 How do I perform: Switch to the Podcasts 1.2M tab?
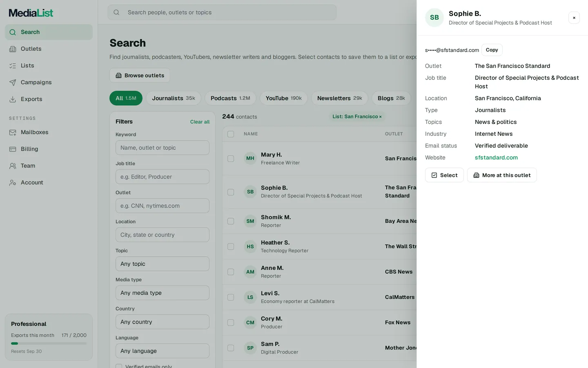pyautogui.click(x=230, y=98)
